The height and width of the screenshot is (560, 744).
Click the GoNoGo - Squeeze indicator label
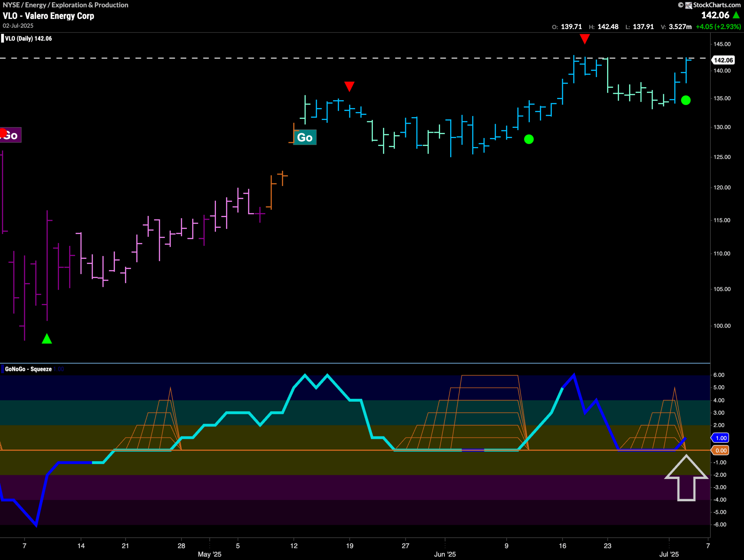28,369
